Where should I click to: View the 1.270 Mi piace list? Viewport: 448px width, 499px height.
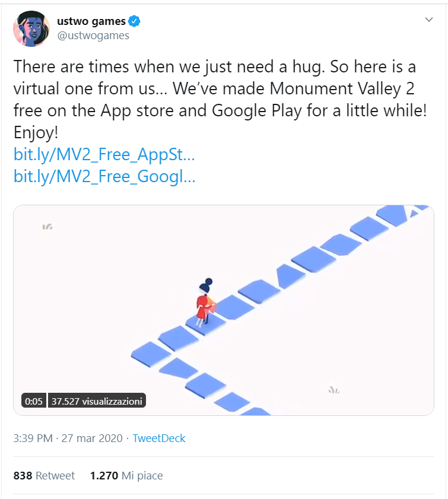click(126, 475)
